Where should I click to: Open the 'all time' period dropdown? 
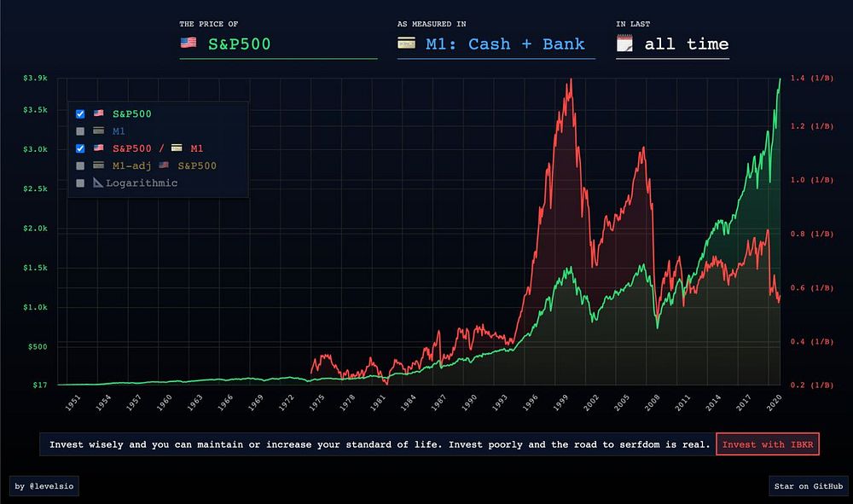(x=672, y=44)
